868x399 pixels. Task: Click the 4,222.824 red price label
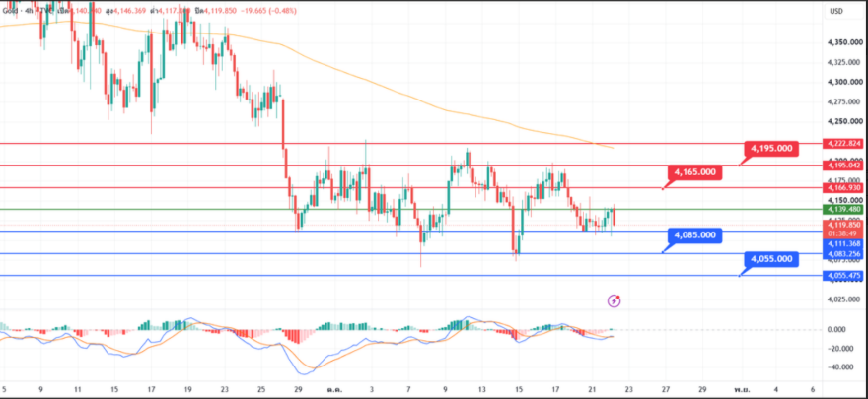click(842, 144)
